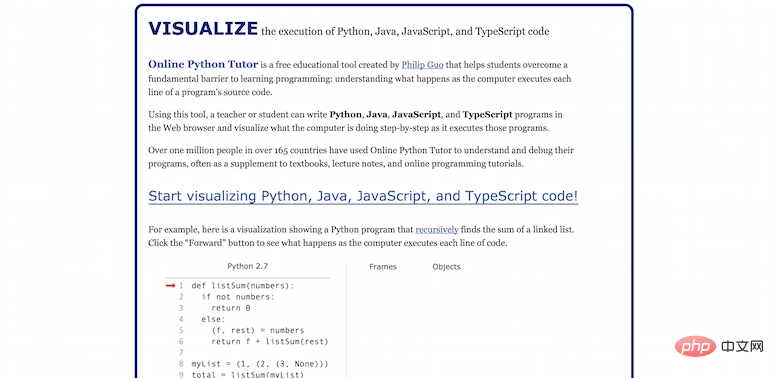Click code line 2 if not numbers
This screenshot has height=379, width=774.
pos(237,297)
